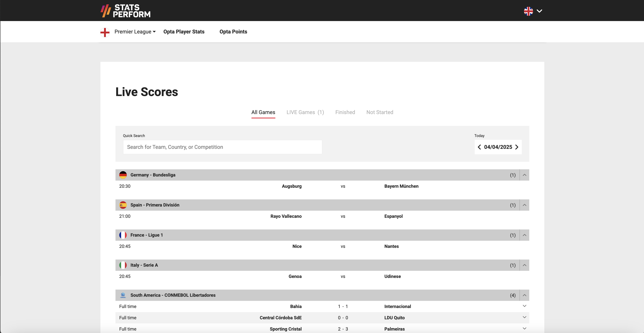The height and width of the screenshot is (333, 644).
Task: Click the Spain flag icon on Primera División header
Action: click(123, 205)
